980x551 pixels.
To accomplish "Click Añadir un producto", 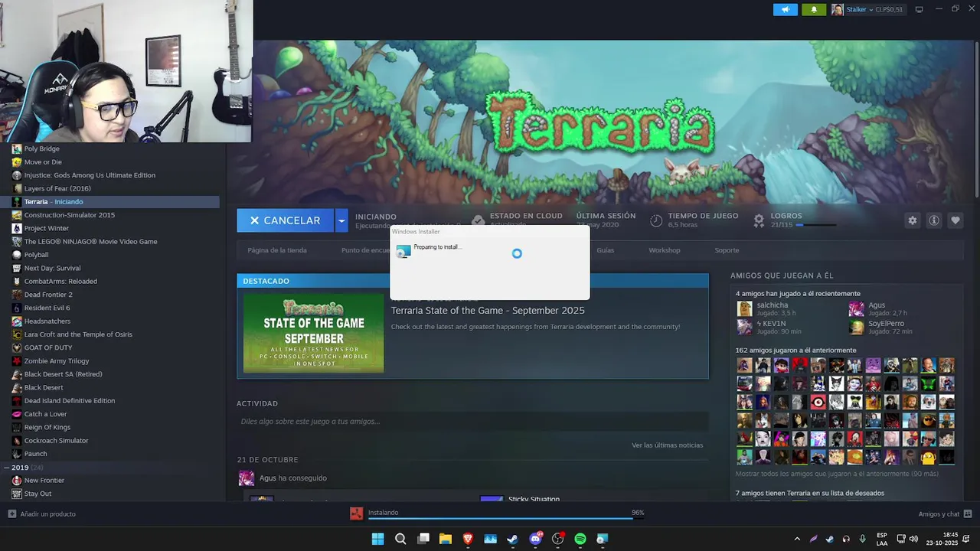I will tap(42, 514).
